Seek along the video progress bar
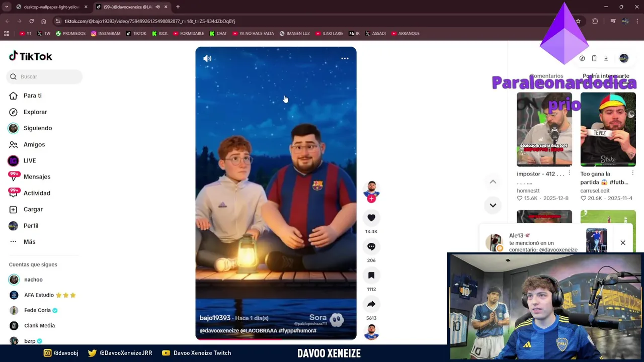This screenshot has width=644, height=362. (276, 339)
